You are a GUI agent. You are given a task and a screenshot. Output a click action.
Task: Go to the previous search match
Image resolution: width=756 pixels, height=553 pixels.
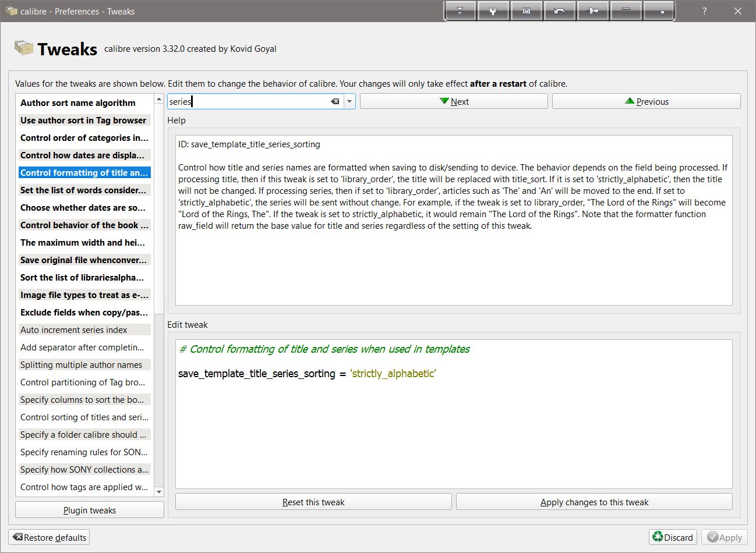tap(647, 101)
